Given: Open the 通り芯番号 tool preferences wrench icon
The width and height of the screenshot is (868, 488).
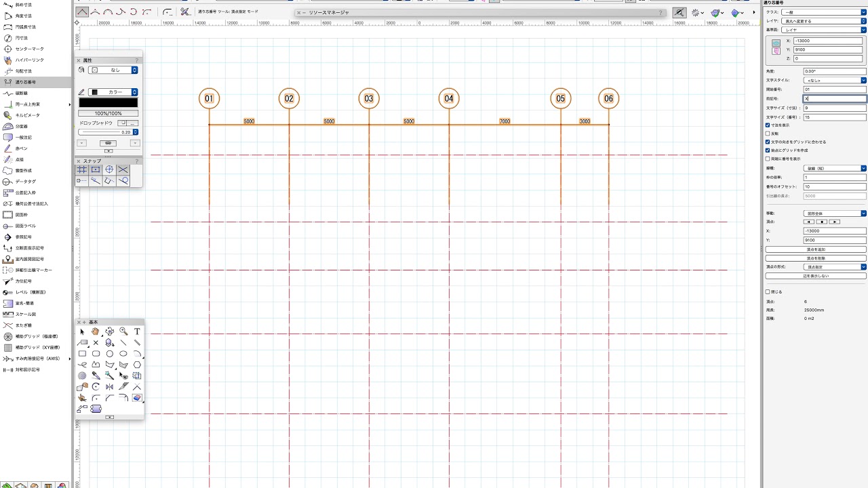Looking at the screenshot, I should click(184, 12).
